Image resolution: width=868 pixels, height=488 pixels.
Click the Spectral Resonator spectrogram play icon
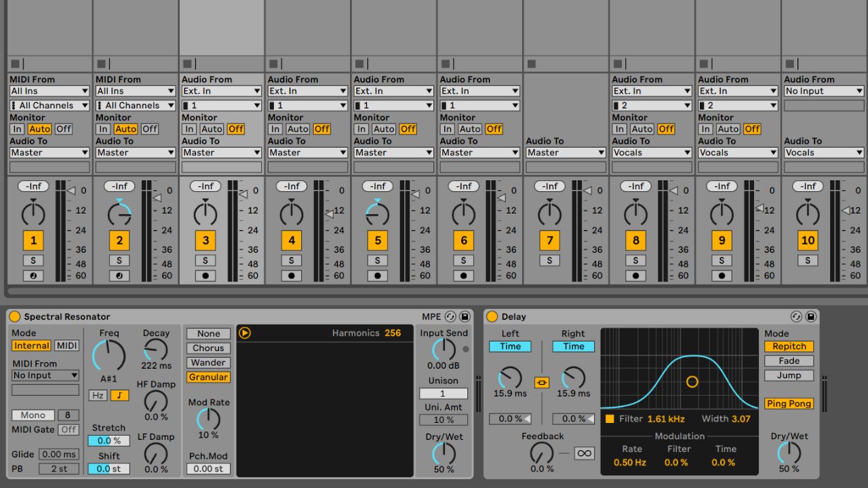245,333
